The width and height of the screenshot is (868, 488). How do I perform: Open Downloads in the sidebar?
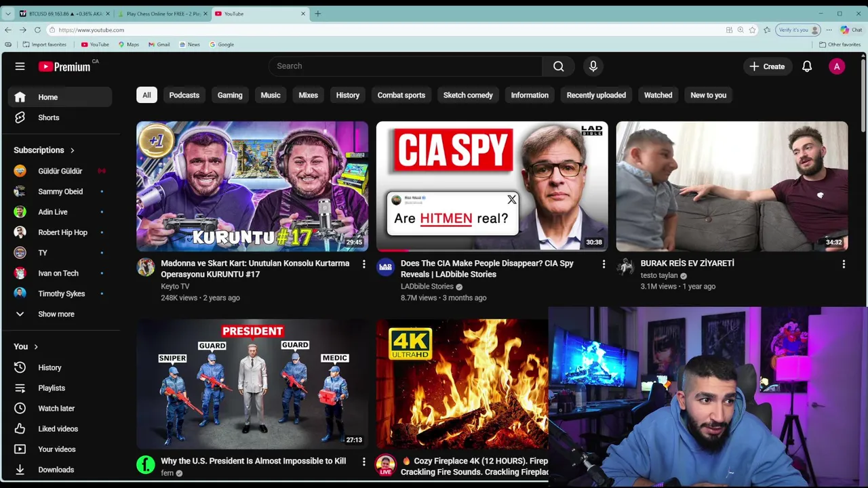tap(60, 469)
